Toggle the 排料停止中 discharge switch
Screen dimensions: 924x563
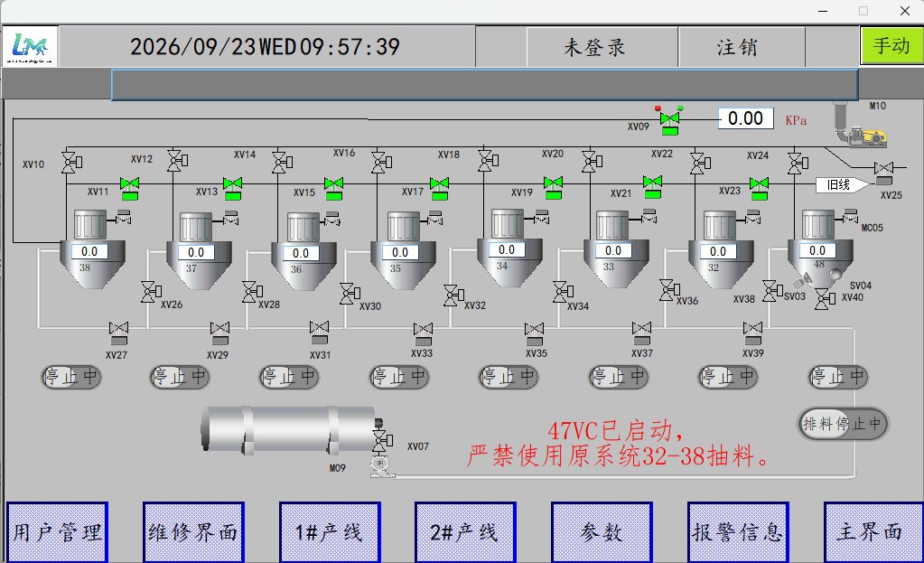pyautogui.click(x=843, y=423)
